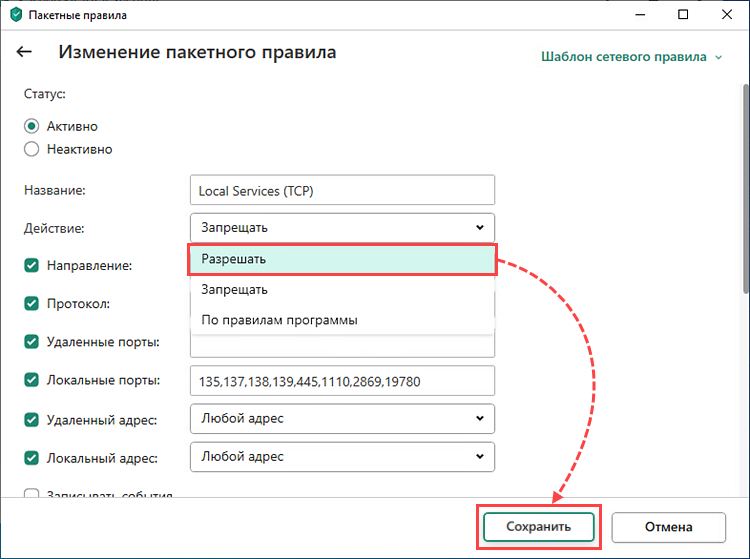Uncheck the Протокол checkbox

point(32,304)
